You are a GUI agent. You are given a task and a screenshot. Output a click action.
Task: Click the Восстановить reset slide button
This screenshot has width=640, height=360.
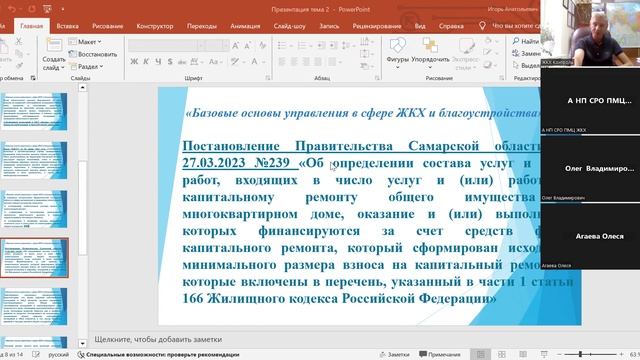pyautogui.click(x=93, y=54)
